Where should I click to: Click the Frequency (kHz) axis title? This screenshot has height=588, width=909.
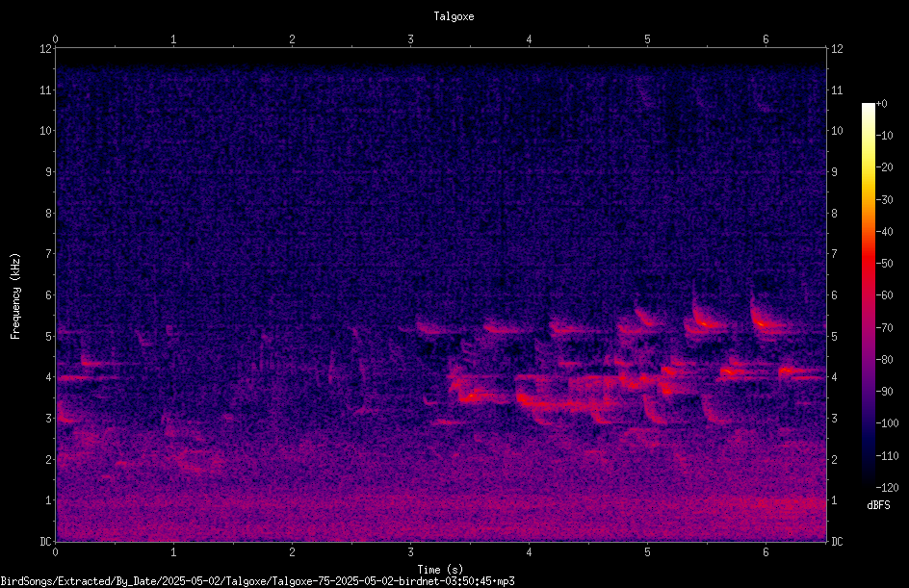pos(15,295)
